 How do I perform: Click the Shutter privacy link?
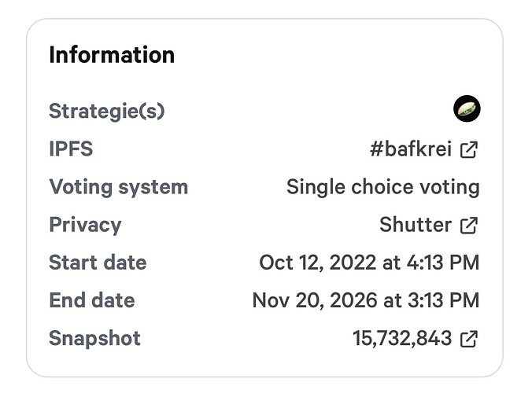(x=416, y=226)
